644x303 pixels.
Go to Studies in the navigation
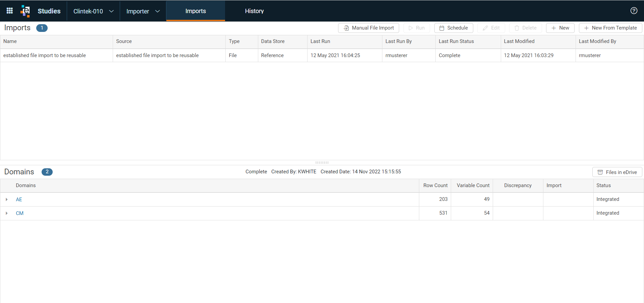tap(49, 11)
